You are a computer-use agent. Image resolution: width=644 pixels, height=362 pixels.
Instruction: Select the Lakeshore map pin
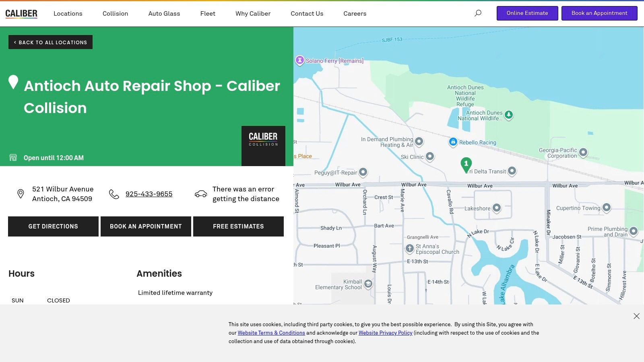[x=497, y=208]
